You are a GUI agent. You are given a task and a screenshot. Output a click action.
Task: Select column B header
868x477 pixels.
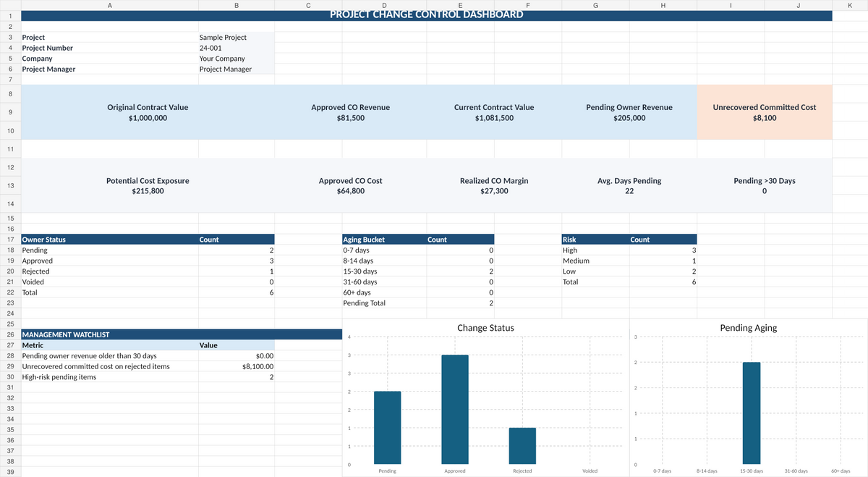coord(237,4)
